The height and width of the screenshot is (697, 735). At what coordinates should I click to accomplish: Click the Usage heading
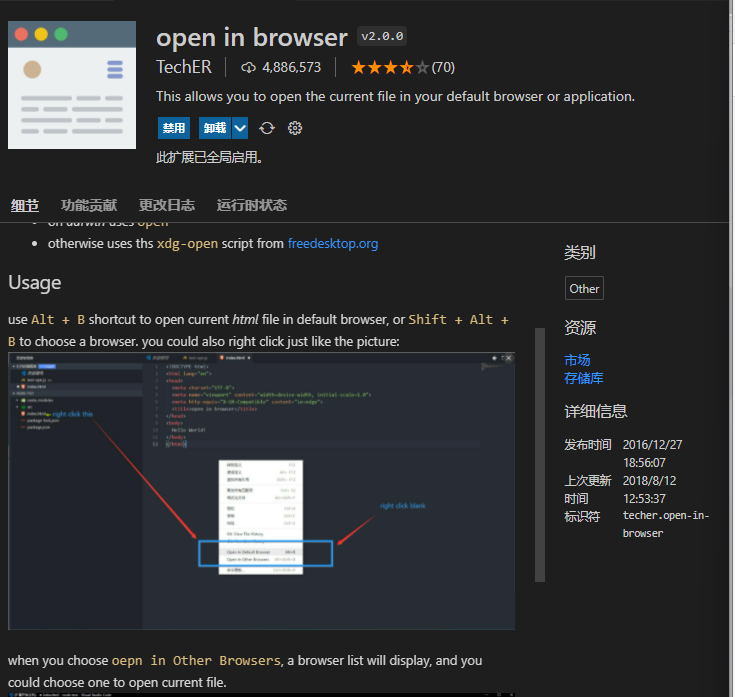coord(35,283)
